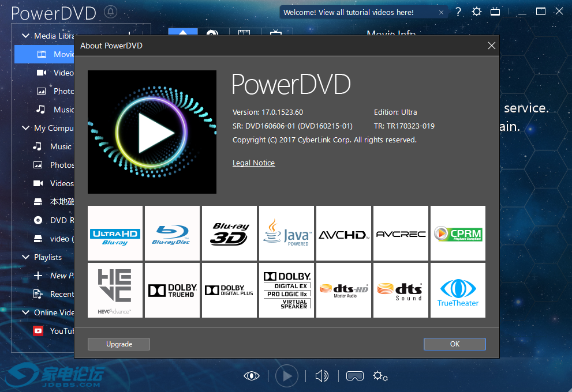Click the music note icon under Media Library
Viewport: 572px width, 392px height.
[40, 110]
